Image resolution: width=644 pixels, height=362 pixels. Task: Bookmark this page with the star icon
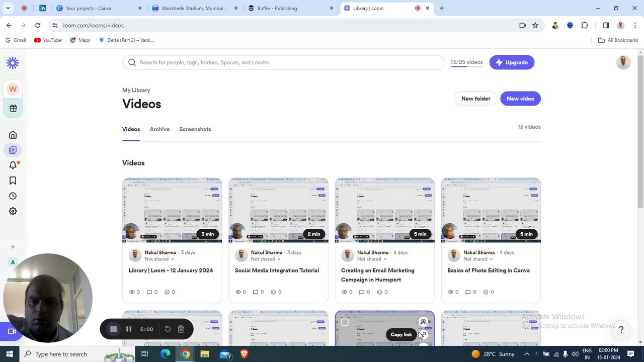click(x=535, y=25)
